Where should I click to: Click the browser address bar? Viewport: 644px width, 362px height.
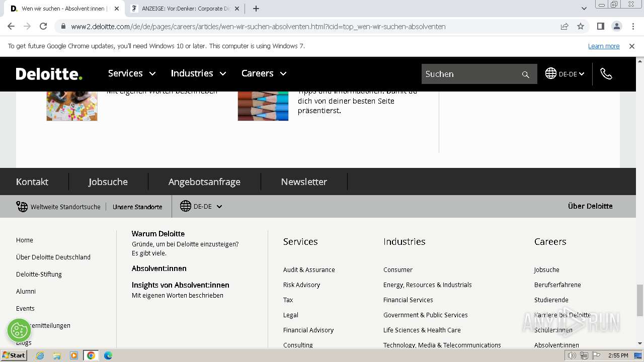point(307,26)
